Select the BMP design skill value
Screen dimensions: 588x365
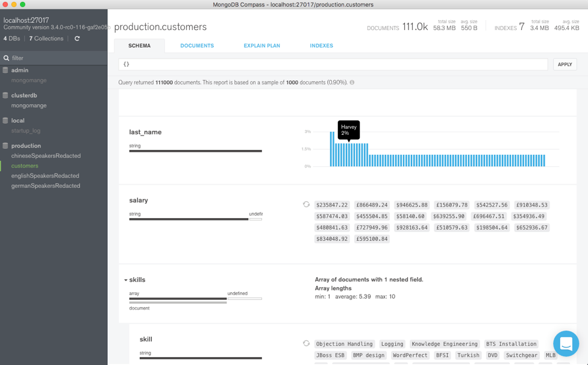[x=368, y=355]
